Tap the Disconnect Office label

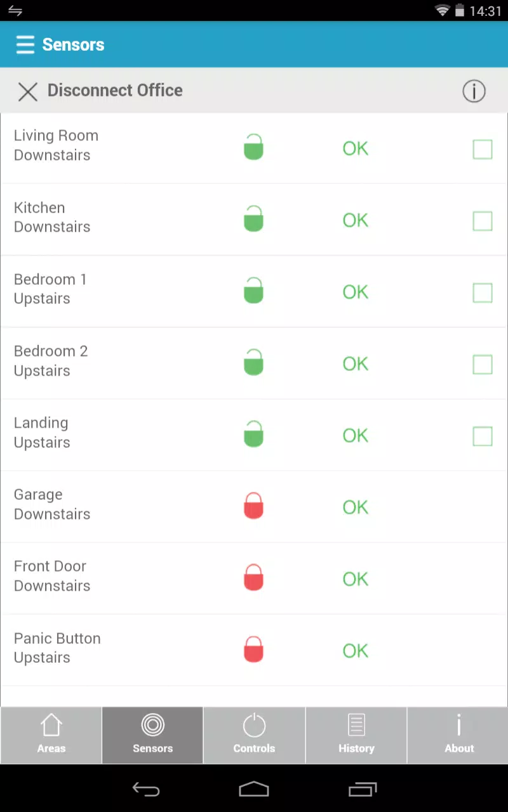pos(115,90)
